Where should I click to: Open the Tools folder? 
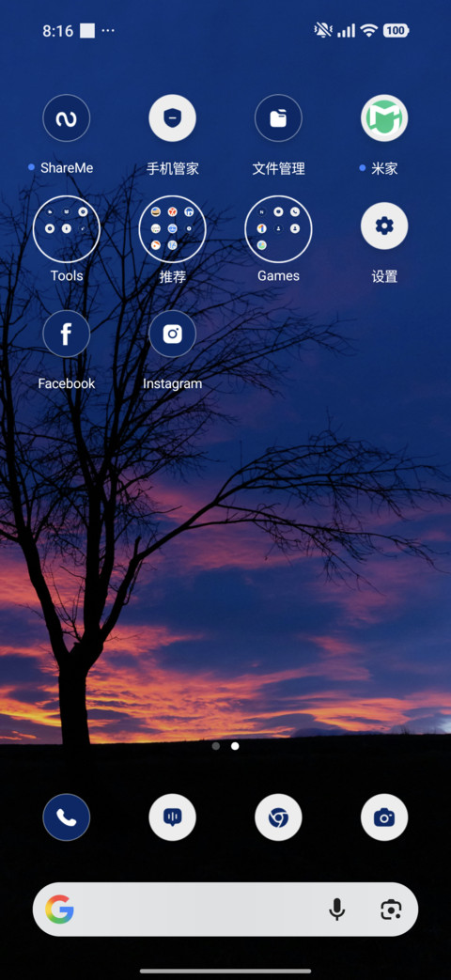pos(66,228)
